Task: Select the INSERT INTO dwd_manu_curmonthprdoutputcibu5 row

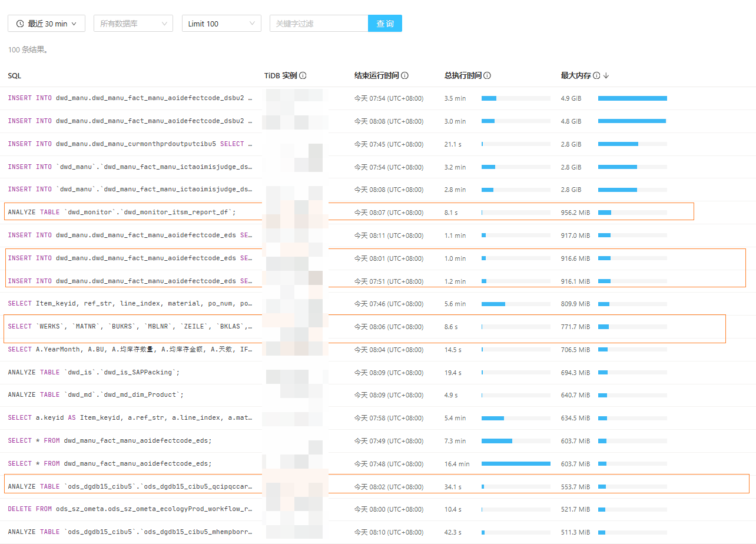Action: 378,144
